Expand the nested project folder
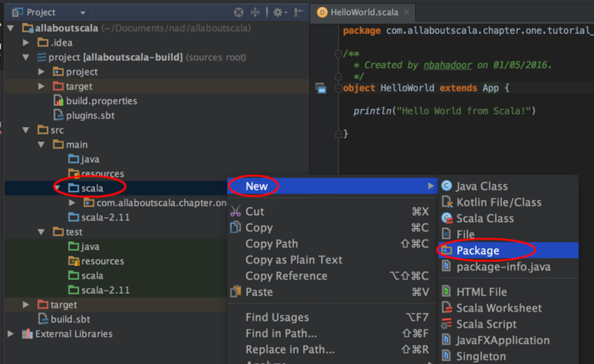 [41, 72]
